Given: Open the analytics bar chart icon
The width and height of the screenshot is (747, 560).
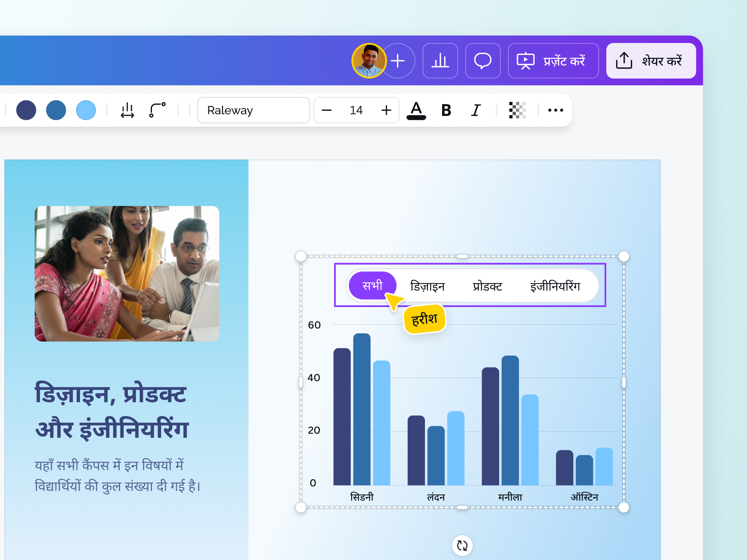Looking at the screenshot, I should point(440,61).
